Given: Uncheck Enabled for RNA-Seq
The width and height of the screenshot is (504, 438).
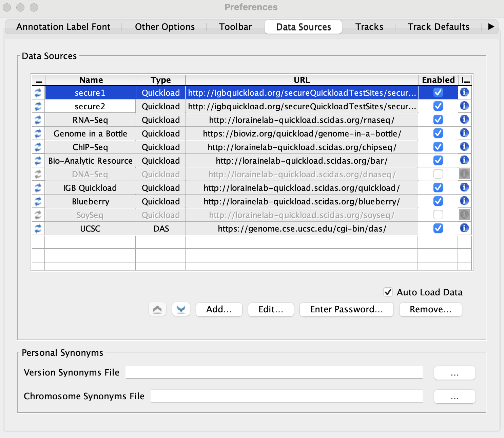Looking at the screenshot, I should point(438,120).
